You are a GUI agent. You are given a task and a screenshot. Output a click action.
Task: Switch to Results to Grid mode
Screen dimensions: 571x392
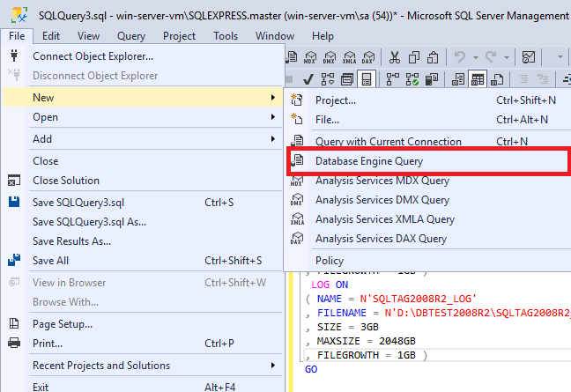478,79
